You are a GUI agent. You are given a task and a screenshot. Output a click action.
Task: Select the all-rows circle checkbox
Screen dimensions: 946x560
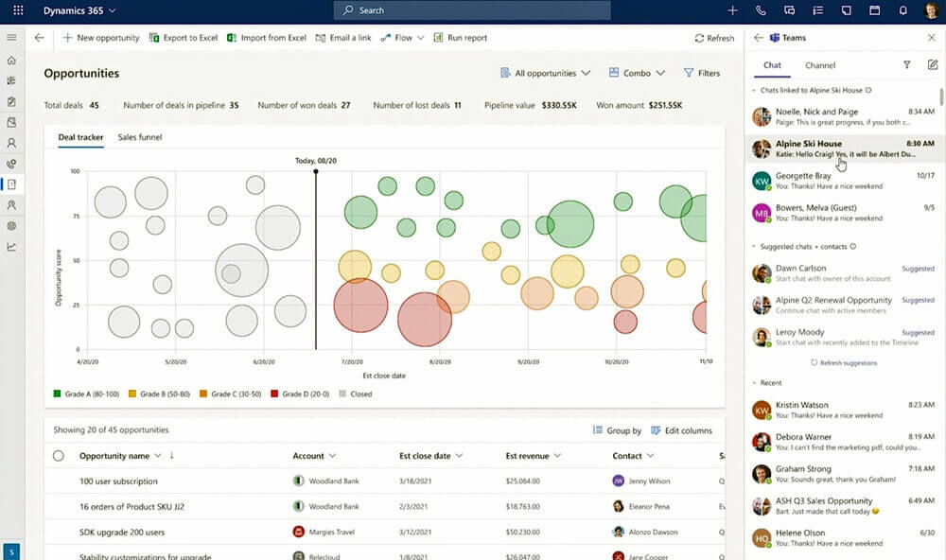pos(58,456)
